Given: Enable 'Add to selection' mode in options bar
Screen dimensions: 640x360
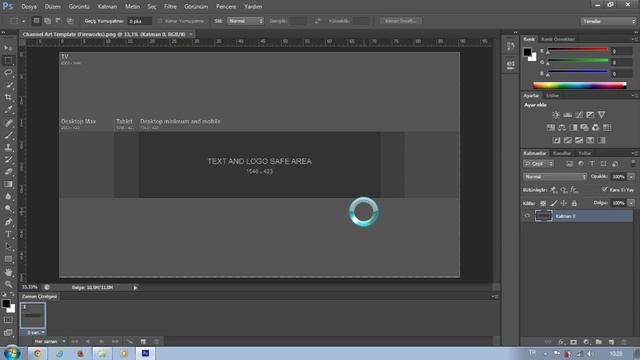Looking at the screenshot, I should (47, 20).
